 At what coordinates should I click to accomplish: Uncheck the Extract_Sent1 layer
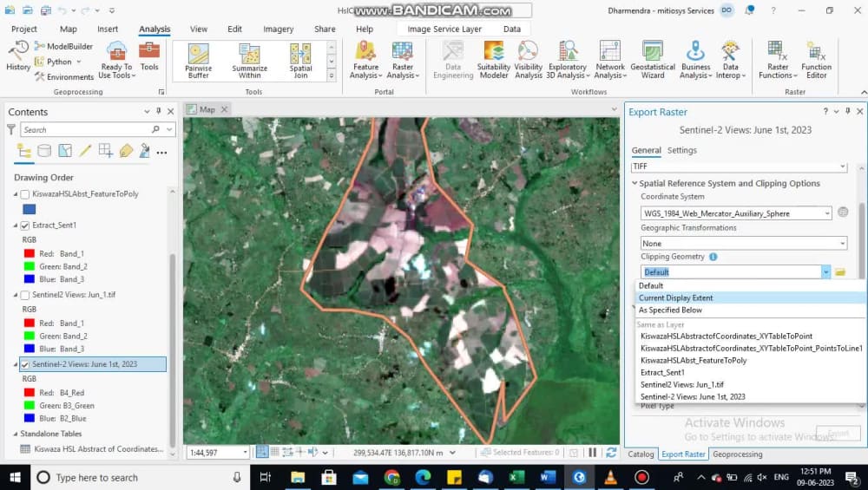[25, 225]
